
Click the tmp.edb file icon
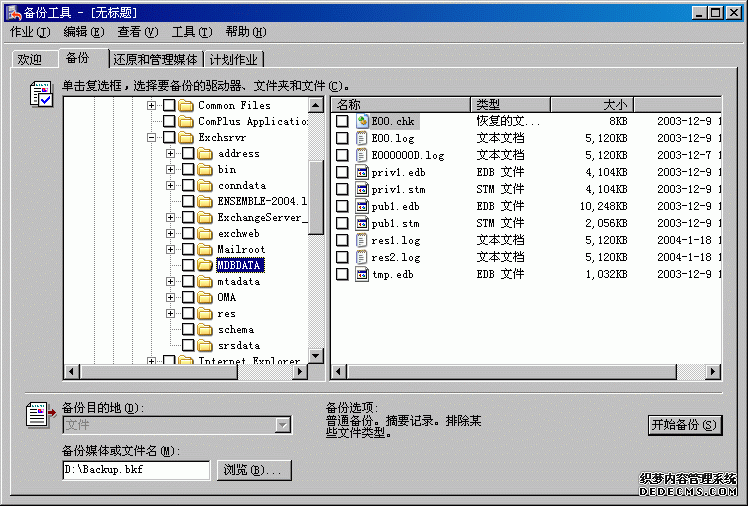pos(362,274)
